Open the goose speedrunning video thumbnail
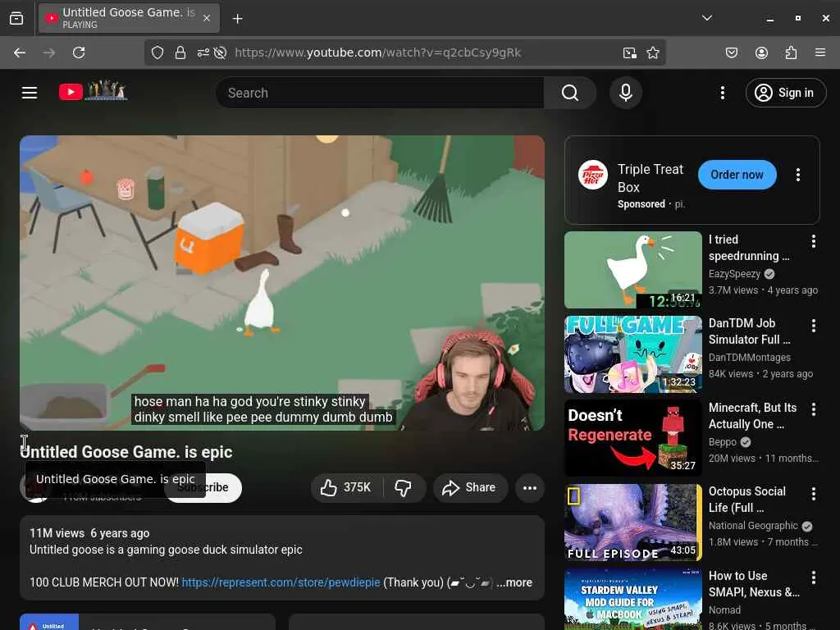 632,269
